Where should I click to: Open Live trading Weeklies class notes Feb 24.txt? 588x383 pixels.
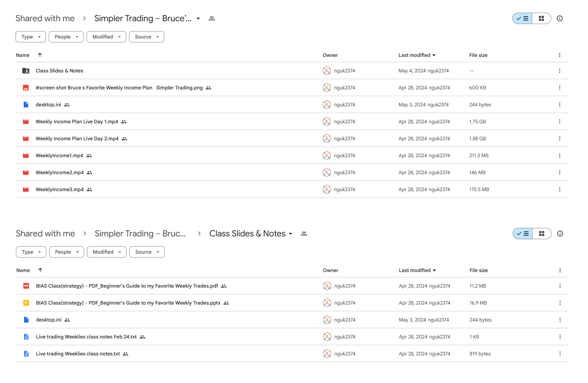86,337
